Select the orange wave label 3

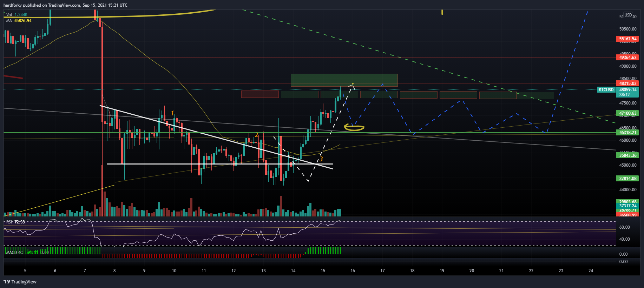321,159
